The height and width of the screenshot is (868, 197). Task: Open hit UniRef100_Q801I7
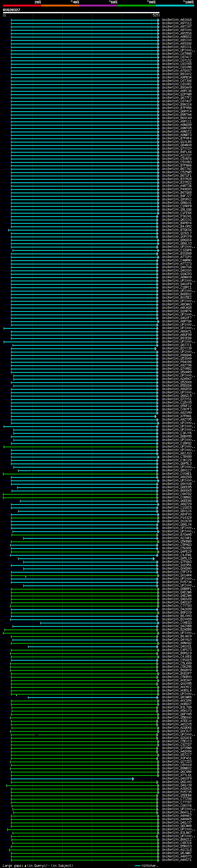(x=176, y=470)
